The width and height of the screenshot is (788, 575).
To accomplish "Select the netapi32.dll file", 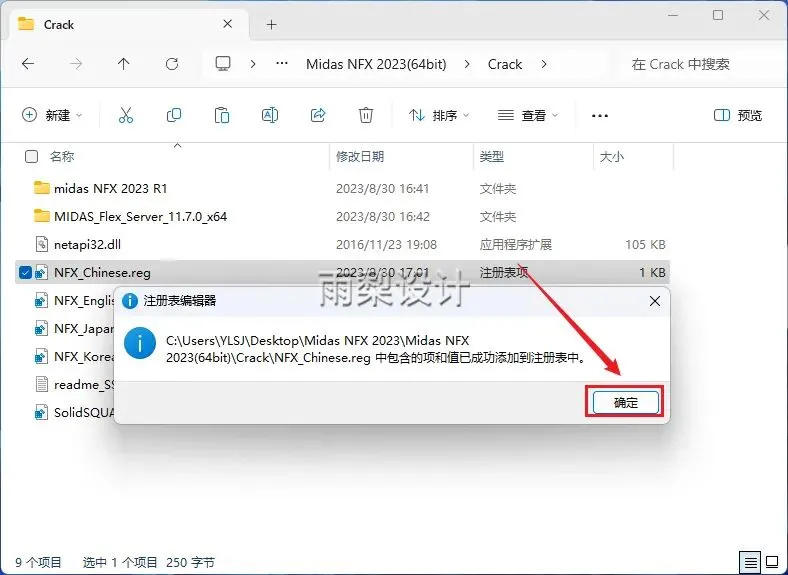I will click(x=87, y=245).
